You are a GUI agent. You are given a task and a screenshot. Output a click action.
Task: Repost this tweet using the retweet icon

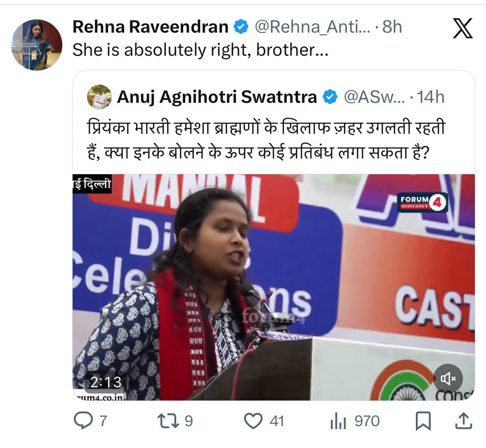click(168, 421)
